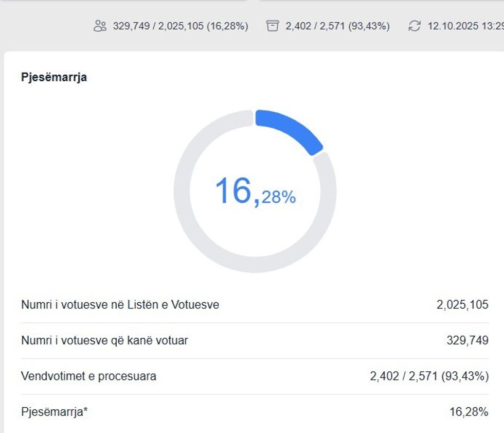Click header polling stations count 2,402 / 2,571
504x433 pixels.
pyautogui.click(x=316, y=26)
